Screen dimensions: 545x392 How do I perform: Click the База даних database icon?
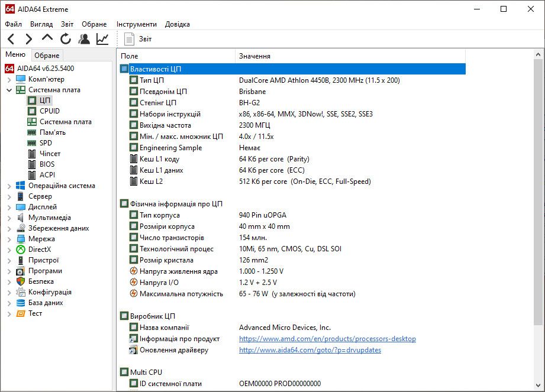click(21, 303)
